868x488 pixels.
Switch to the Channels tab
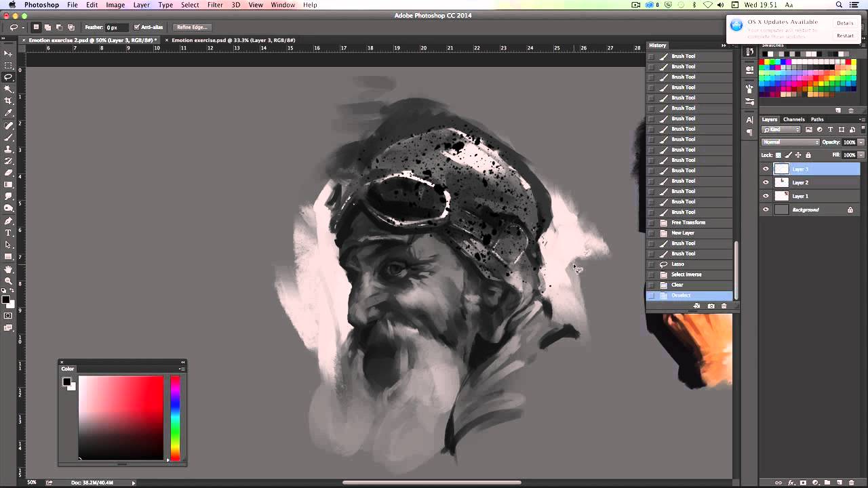coord(793,119)
